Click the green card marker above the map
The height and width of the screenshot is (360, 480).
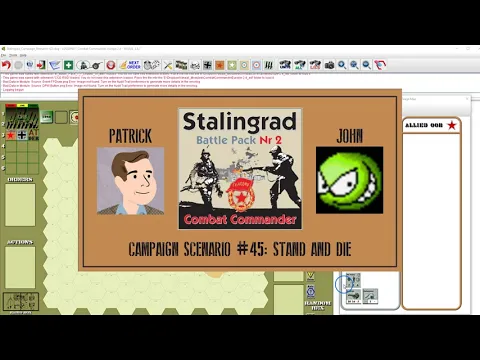47,117
